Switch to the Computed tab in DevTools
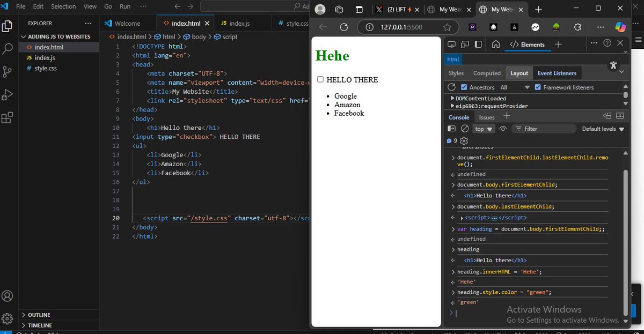Viewport: 644px width, 334px height. click(487, 73)
